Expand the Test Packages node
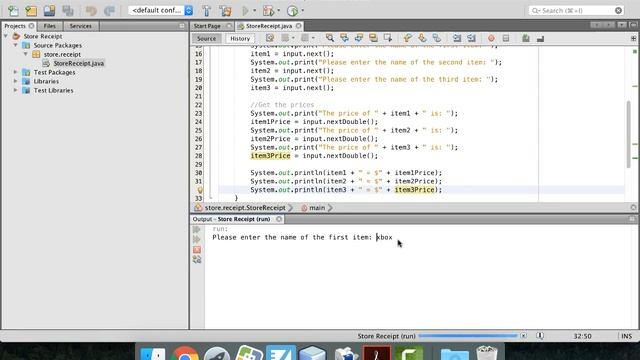The image size is (640, 360). pos(16,72)
